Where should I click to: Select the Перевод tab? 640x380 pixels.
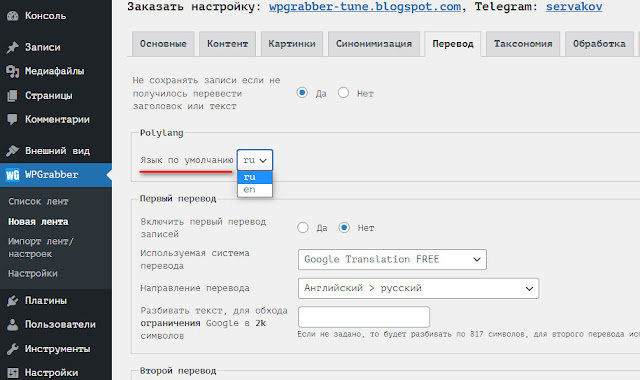(453, 44)
